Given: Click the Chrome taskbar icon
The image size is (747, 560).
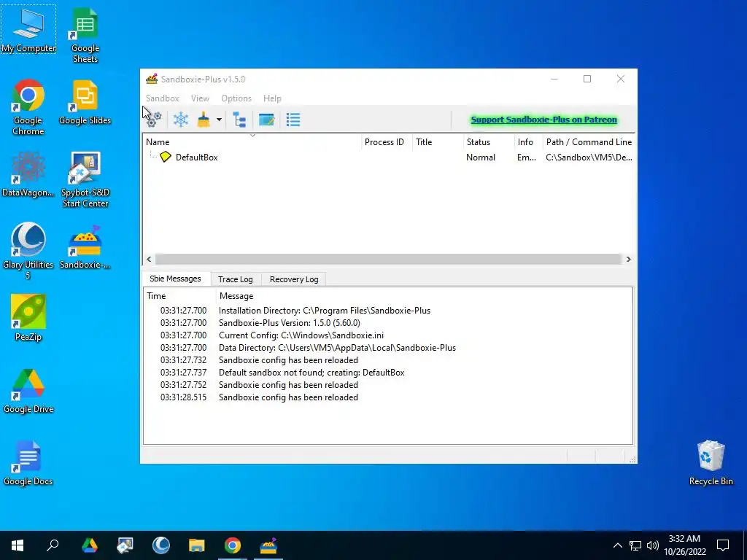Looking at the screenshot, I should pos(233,545).
